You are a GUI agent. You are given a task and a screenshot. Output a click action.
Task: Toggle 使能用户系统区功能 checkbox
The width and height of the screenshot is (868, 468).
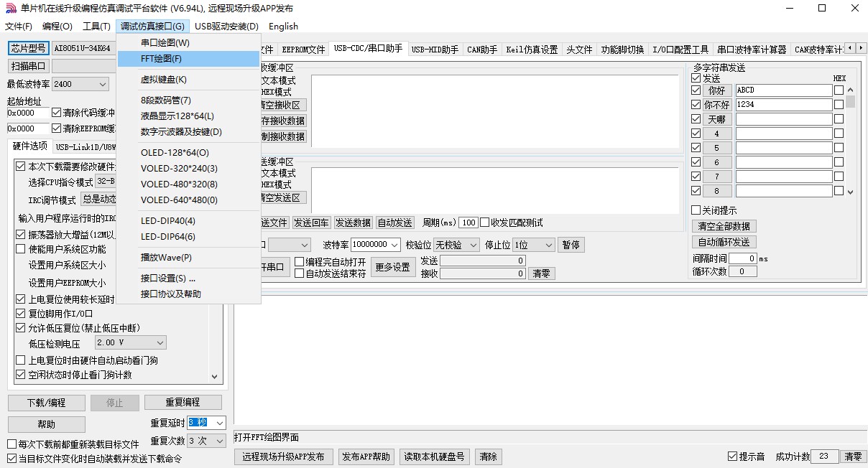coord(20,249)
